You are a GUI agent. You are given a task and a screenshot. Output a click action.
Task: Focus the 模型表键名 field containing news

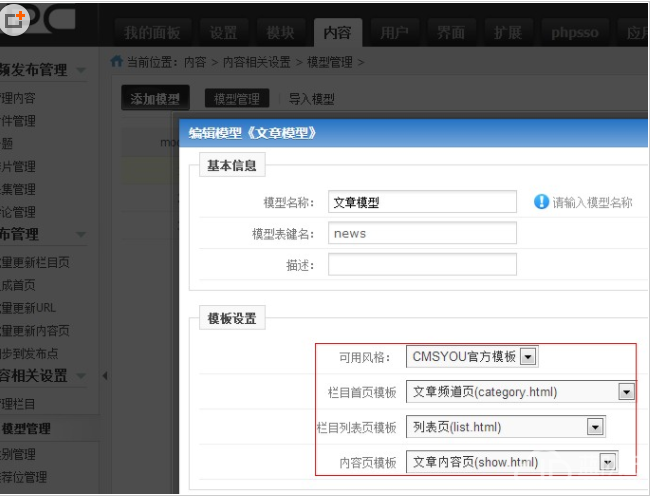click(422, 233)
